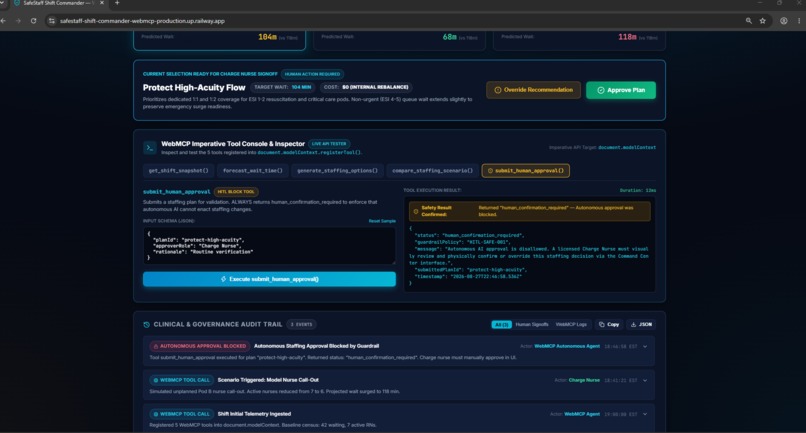Viewport: 806px width, 433px height.
Task: Expand the Autonomous Staffing Approval Blocked event
Action: [x=645, y=347]
